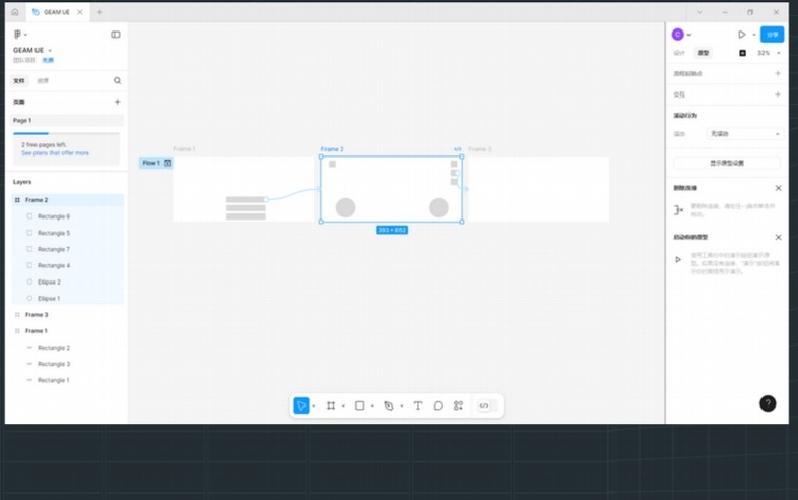The height and width of the screenshot is (500, 798).
Task: Select the Comment tool
Action: point(438,405)
